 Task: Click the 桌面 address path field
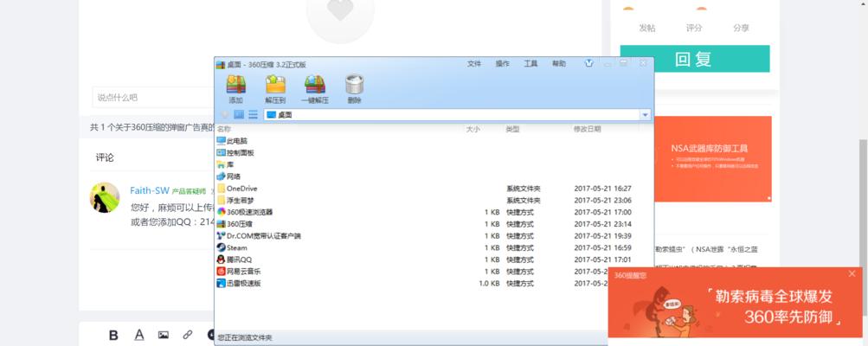click(x=452, y=114)
